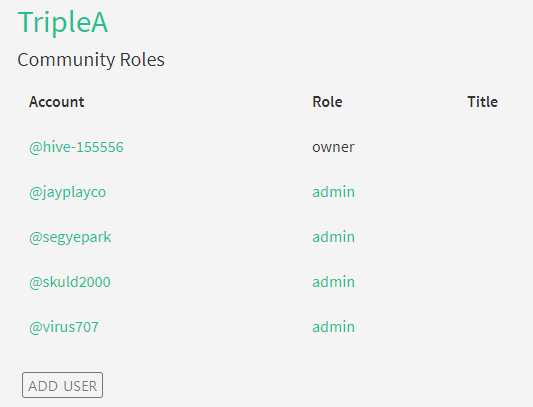
Task: Select the @virus707 account link
Action: (64, 327)
